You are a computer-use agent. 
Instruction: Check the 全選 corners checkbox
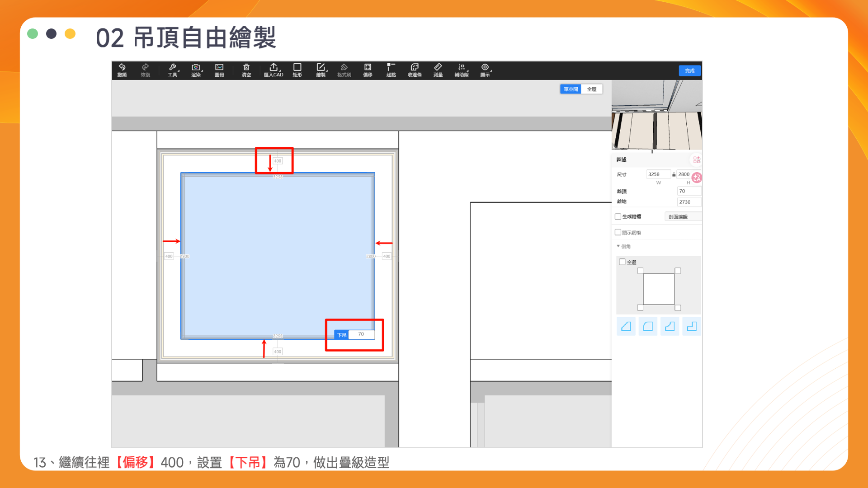point(622,262)
